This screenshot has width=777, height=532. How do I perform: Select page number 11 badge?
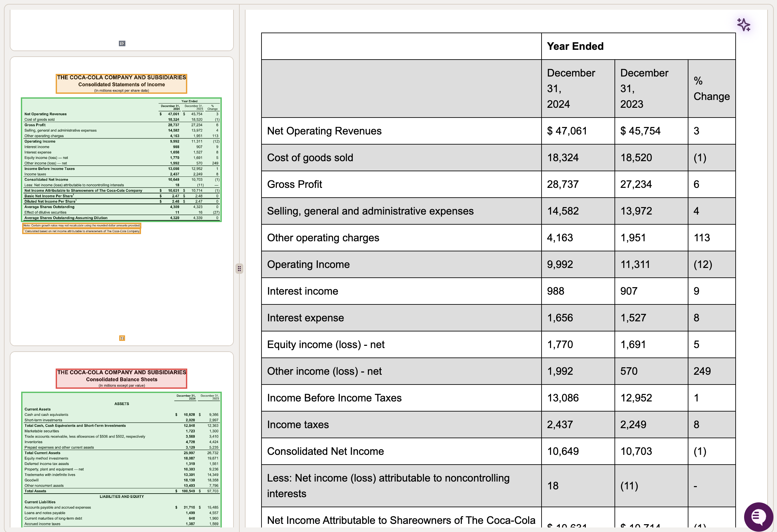tap(122, 338)
